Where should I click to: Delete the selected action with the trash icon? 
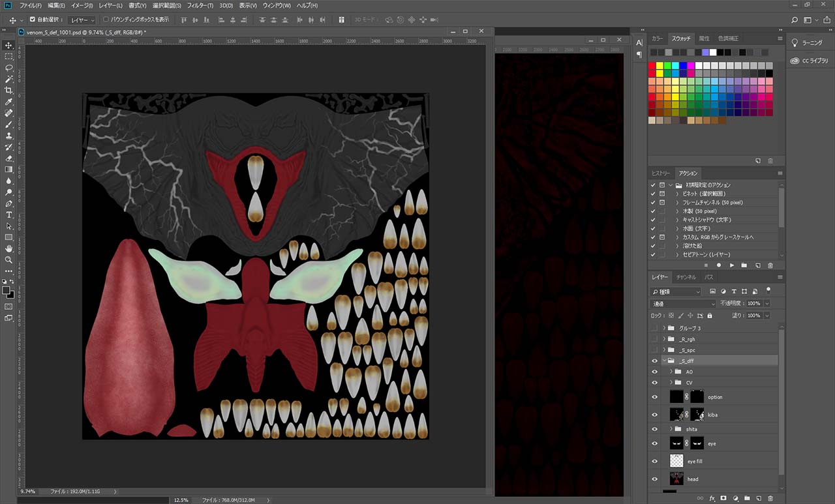770,265
